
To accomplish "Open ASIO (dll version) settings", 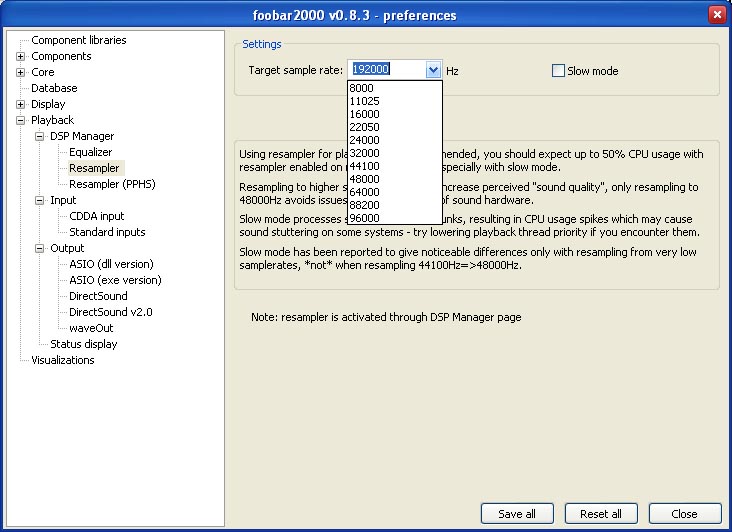I will [x=111, y=264].
